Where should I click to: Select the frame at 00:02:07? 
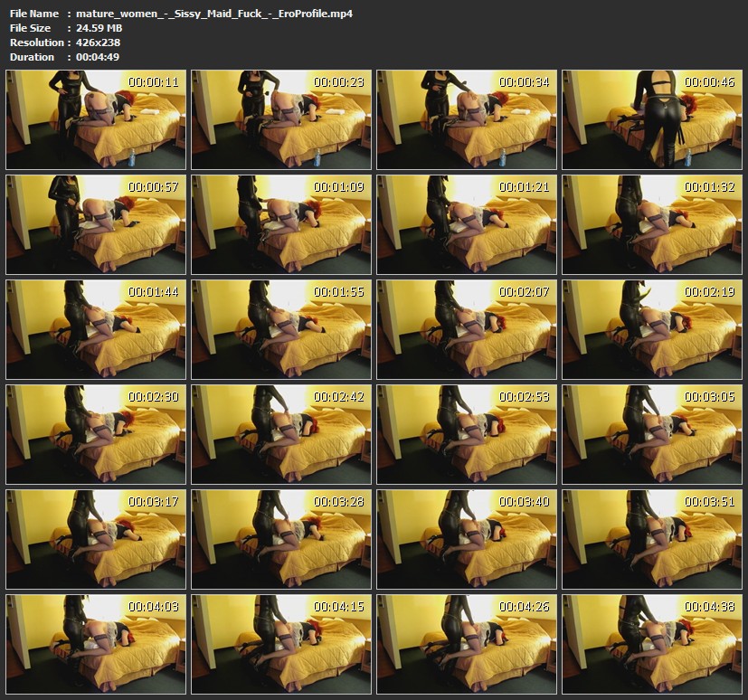tap(467, 329)
